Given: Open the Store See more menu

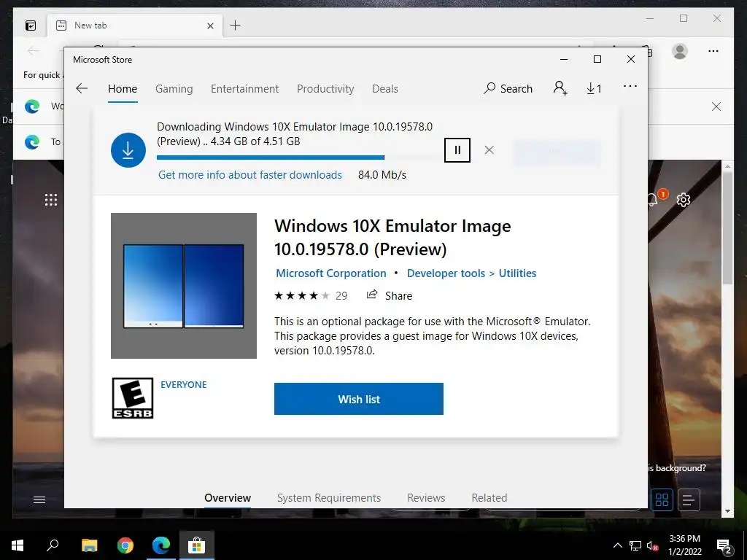Looking at the screenshot, I should 630,86.
